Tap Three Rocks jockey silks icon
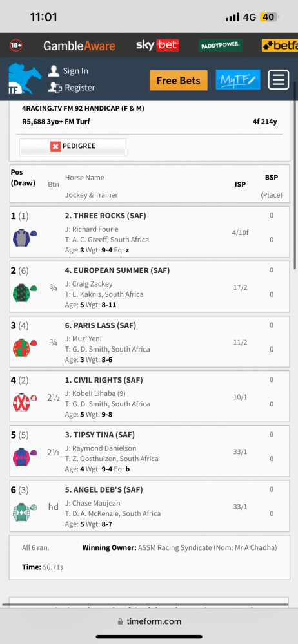Image resolution: width=298 pixels, height=644 pixels. (25, 238)
